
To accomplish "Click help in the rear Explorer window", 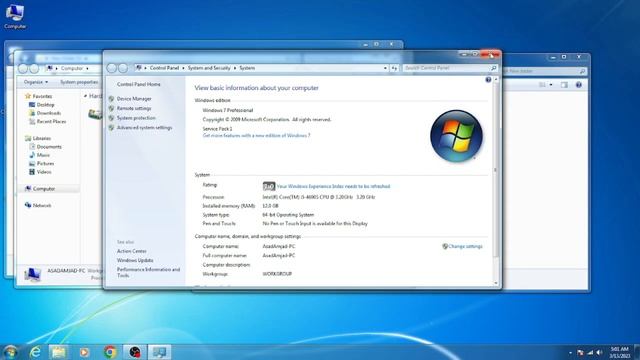I will tap(578, 85).
